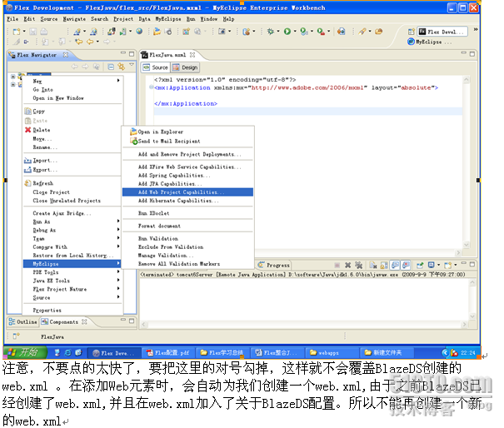Screen dimensions: 504x428
Task: Expand the New submenu arrow
Action: 118,81
